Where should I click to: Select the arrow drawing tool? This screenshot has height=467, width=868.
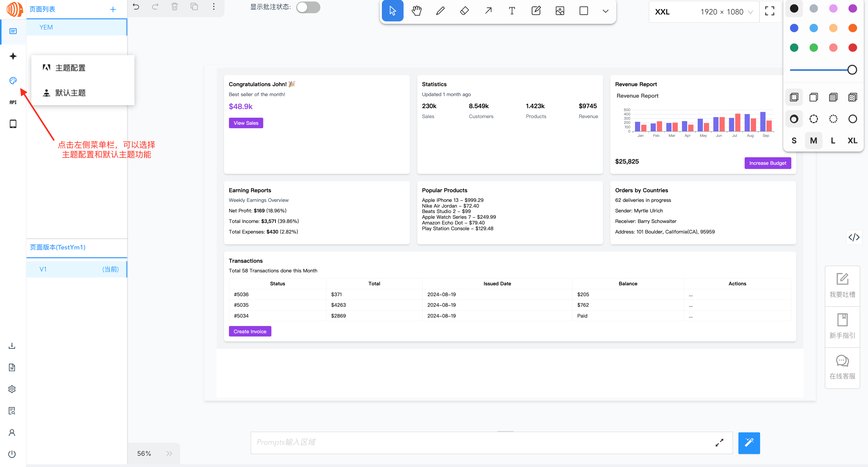[x=488, y=11]
